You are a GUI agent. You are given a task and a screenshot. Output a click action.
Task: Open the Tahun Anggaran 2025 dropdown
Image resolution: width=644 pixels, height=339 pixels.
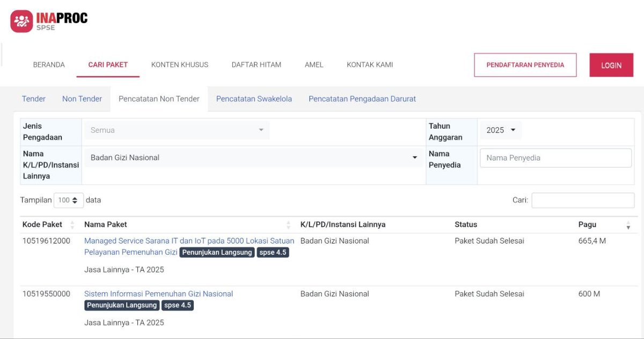pyautogui.click(x=500, y=130)
